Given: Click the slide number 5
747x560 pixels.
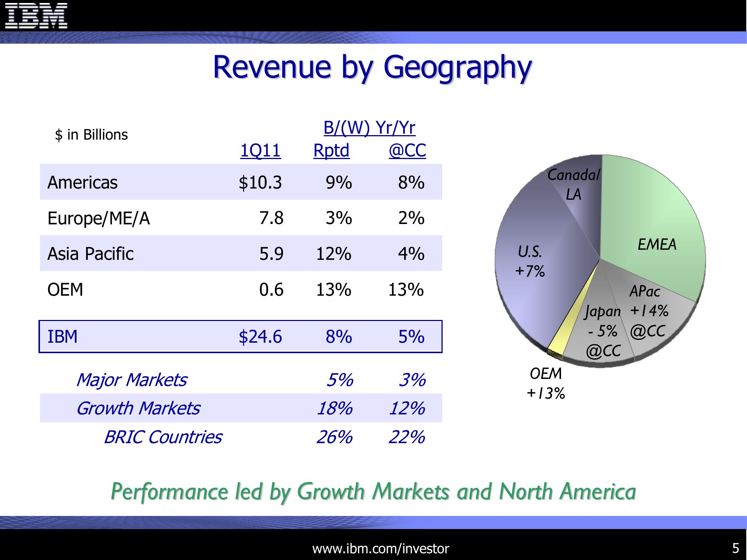Looking at the screenshot, I should [735, 548].
